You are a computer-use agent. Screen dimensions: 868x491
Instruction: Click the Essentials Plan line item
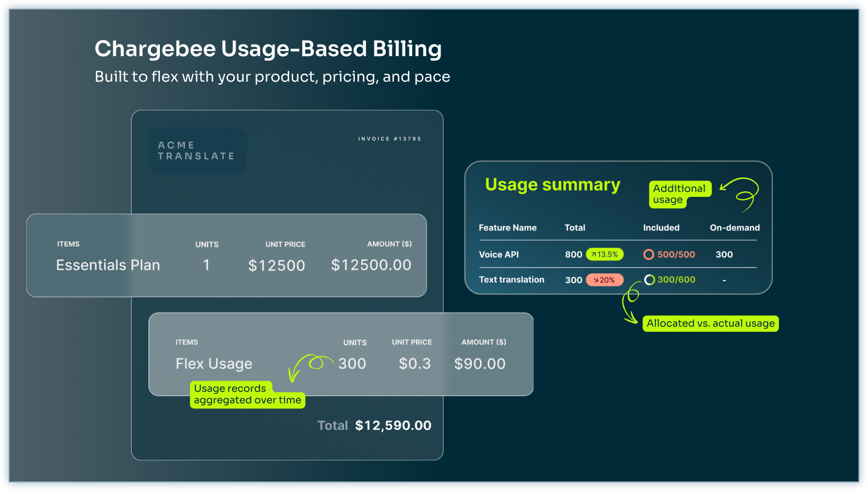click(108, 265)
